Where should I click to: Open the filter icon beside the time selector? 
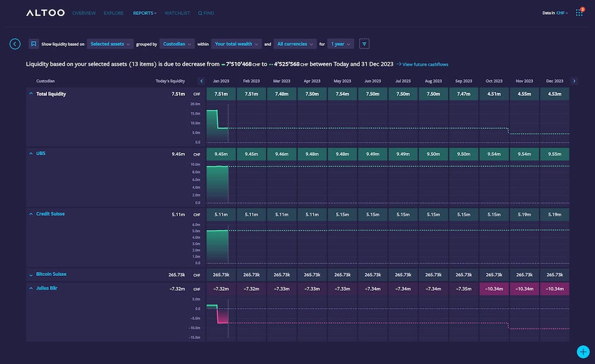click(364, 43)
